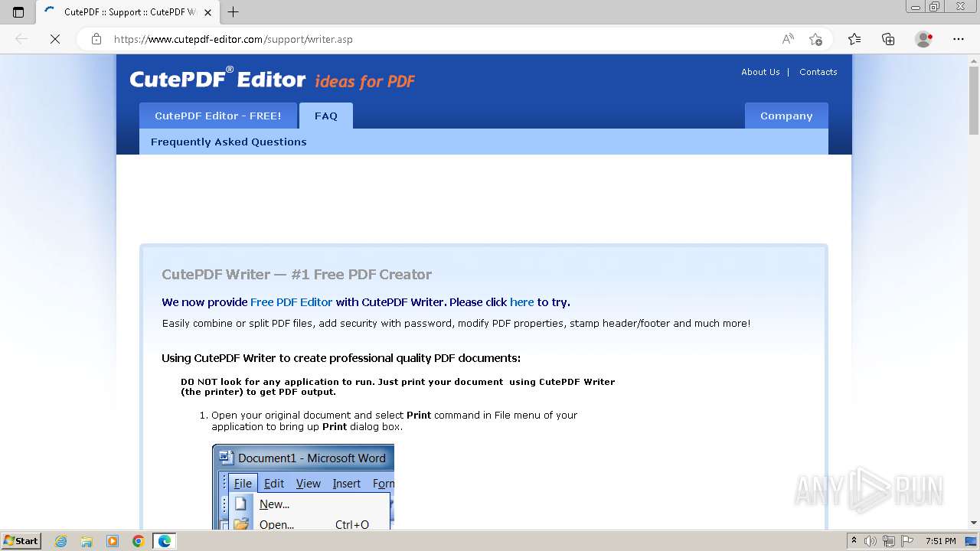Click the CutePDF Writer heading

coord(296,274)
